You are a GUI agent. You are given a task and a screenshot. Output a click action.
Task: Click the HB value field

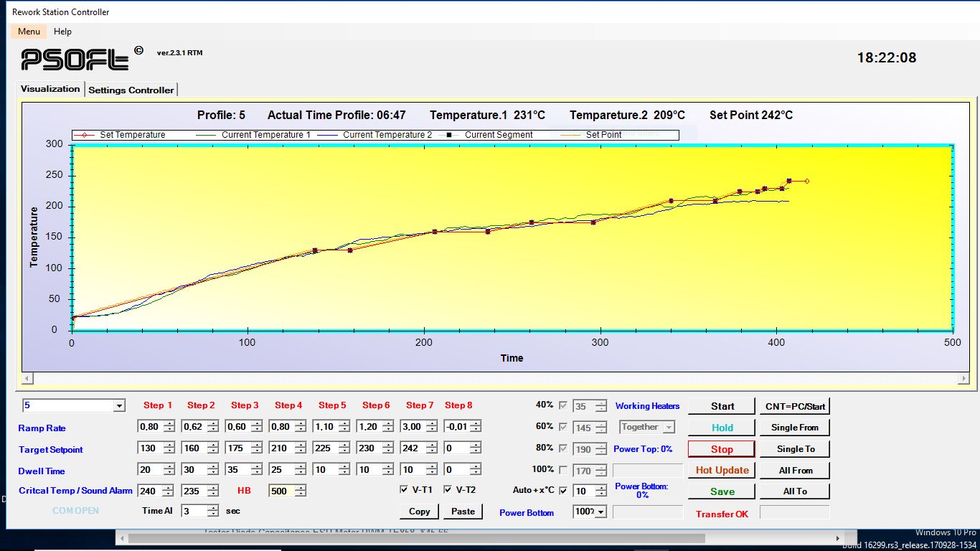pos(281,491)
